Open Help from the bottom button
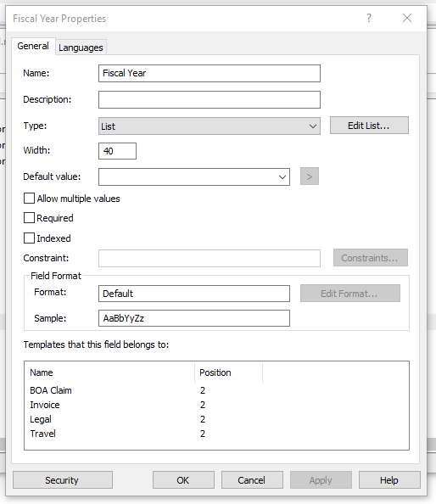The height and width of the screenshot is (504, 436). (x=389, y=480)
